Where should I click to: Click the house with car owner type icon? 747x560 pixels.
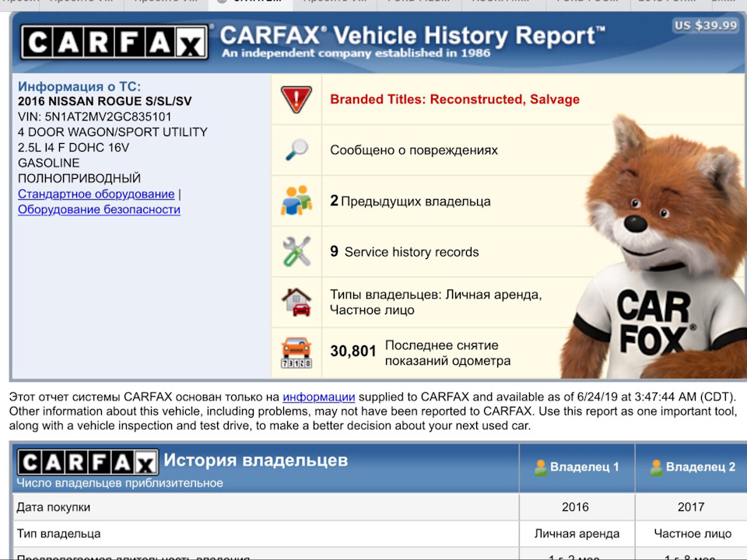click(296, 302)
